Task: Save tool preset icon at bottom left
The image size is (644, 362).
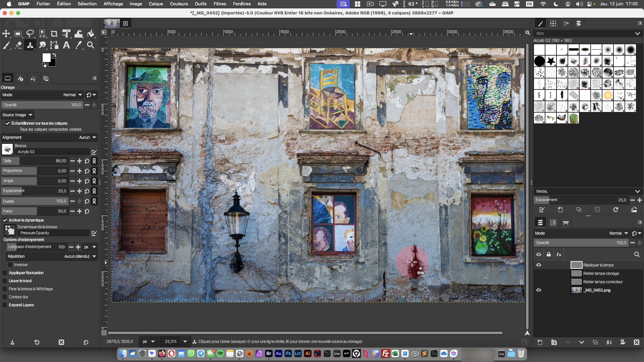Action: click(12, 342)
